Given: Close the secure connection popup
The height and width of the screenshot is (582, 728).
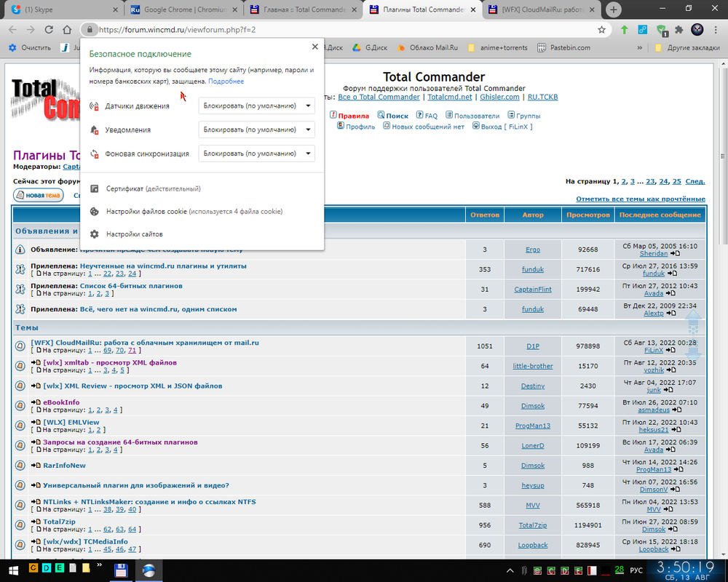Looking at the screenshot, I should point(314,47).
